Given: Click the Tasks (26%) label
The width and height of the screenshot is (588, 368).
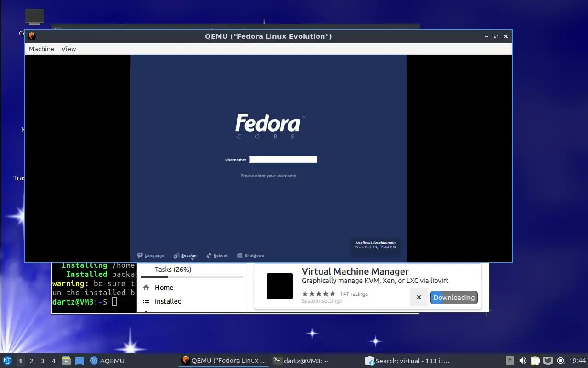Looking at the screenshot, I should (173, 270).
